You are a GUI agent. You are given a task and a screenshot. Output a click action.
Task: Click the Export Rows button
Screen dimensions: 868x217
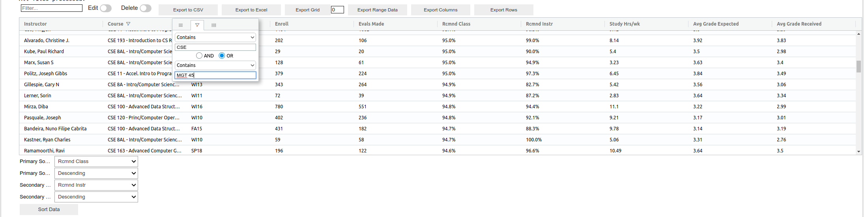coord(504,10)
